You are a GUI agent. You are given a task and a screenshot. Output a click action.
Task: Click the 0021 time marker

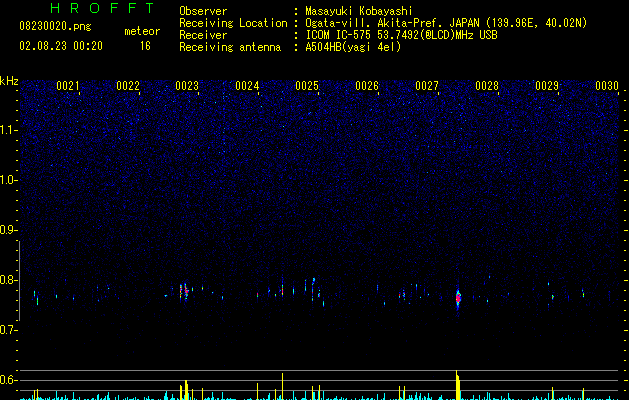[67, 86]
